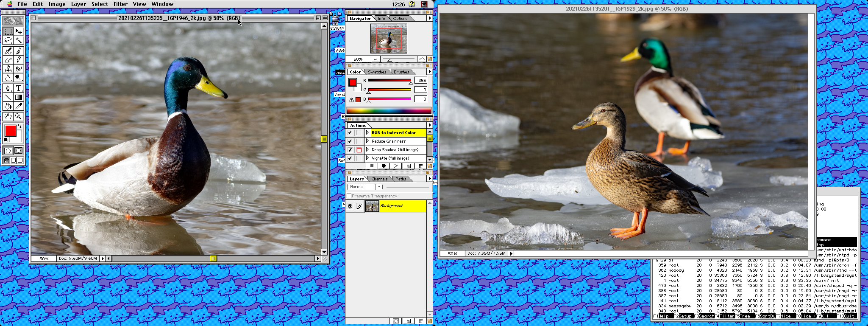Select the Rubber Stamp tool
The height and width of the screenshot is (326, 868).
(8, 69)
